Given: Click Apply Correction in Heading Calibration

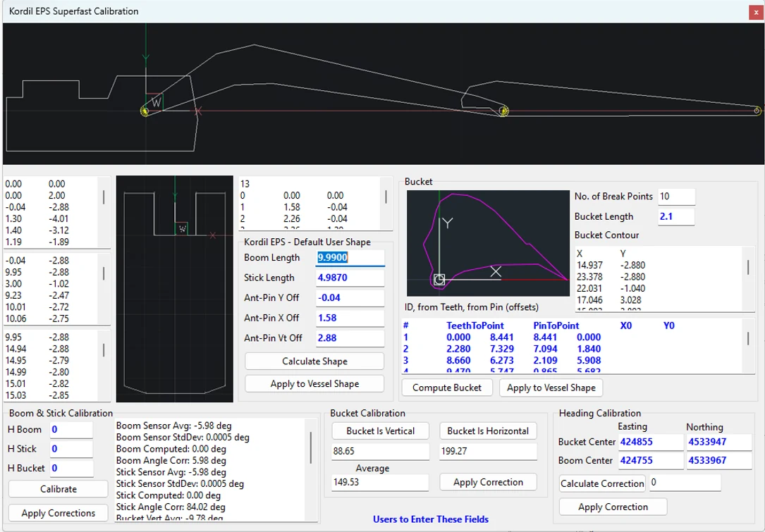Looking at the screenshot, I should 613,507.
